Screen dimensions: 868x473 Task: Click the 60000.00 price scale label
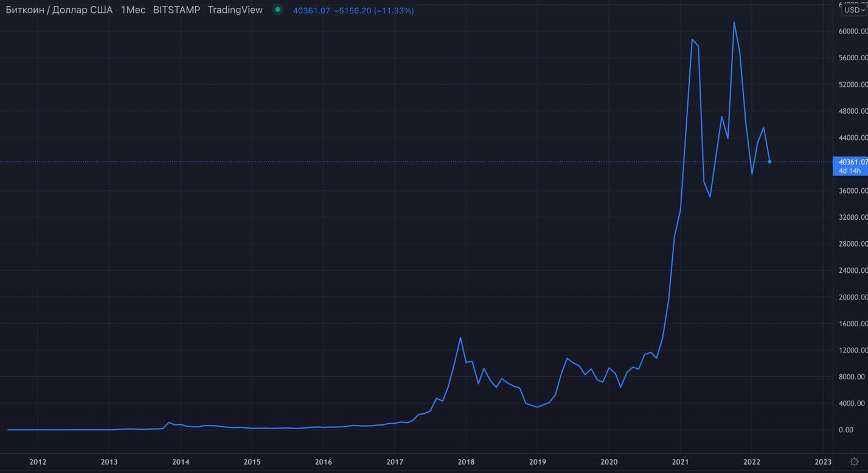[853, 31]
